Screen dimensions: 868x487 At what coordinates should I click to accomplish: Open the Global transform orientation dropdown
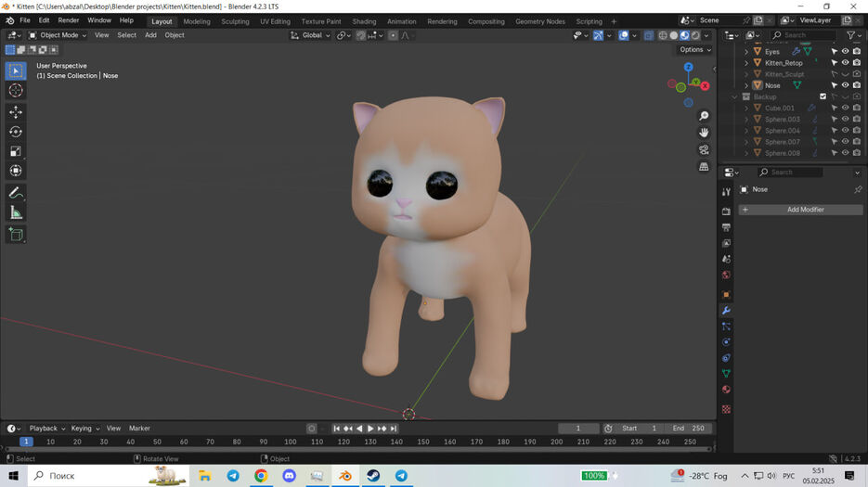(310, 35)
